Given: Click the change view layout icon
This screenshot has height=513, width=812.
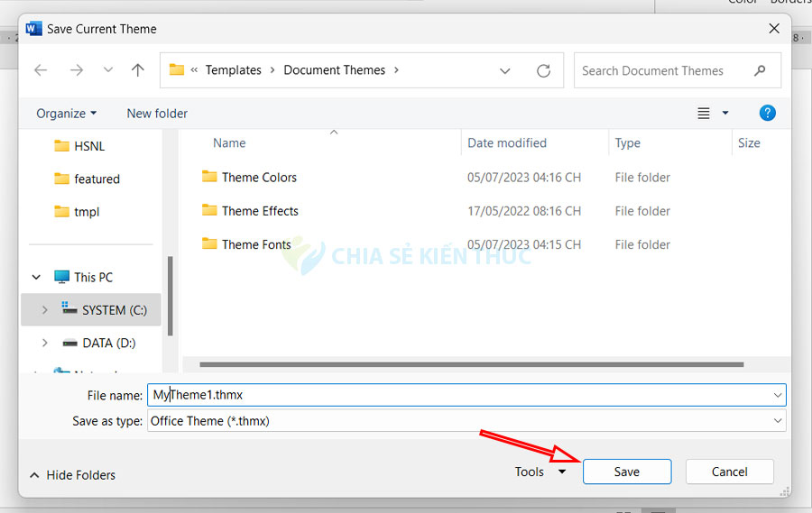Looking at the screenshot, I should point(704,114).
